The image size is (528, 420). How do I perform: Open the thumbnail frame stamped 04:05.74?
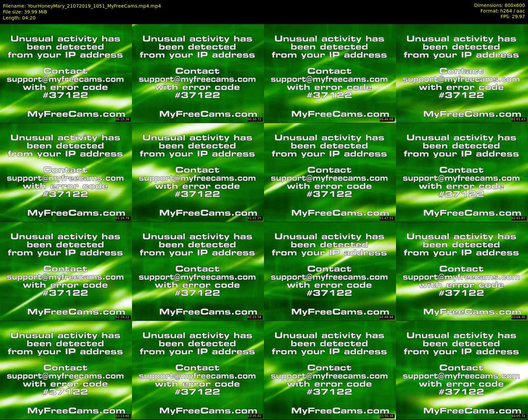(x=462, y=370)
